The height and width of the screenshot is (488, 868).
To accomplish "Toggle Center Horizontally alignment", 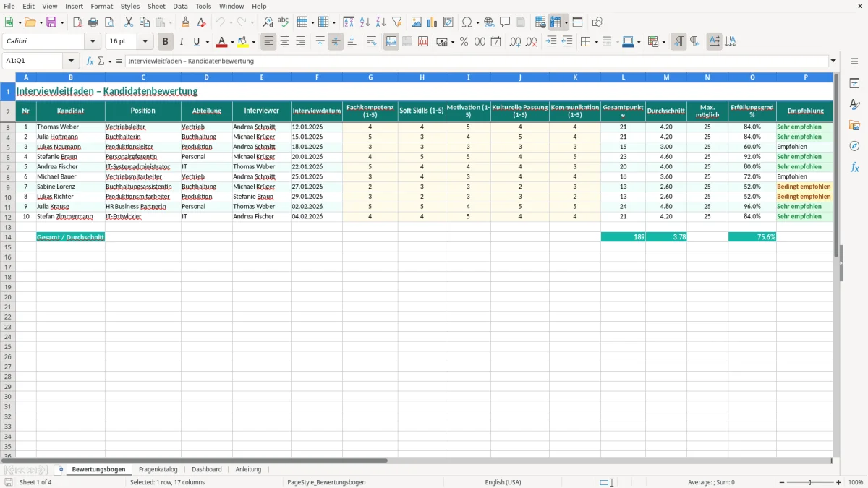I will (284, 42).
